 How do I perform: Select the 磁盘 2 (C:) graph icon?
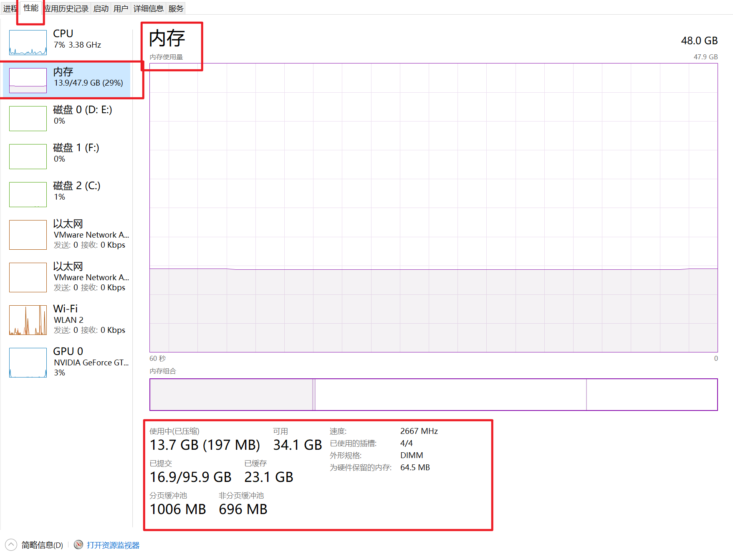[x=28, y=195]
